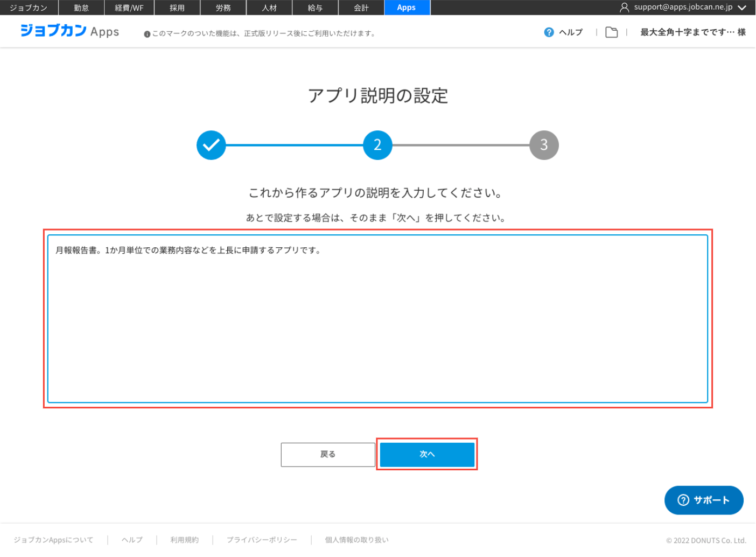Switch to the 経費/WF tab
Viewport: 756px width, 557px height.
click(x=129, y=8)
